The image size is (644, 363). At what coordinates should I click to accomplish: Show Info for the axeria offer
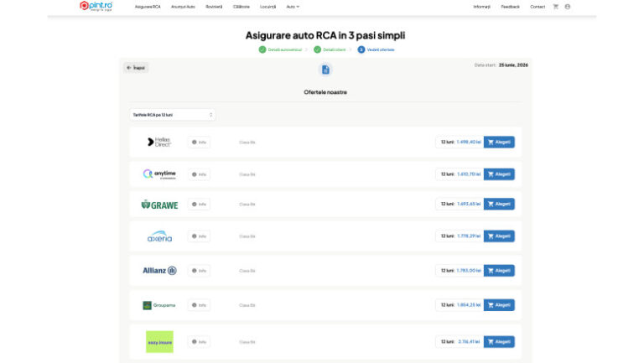200,236
